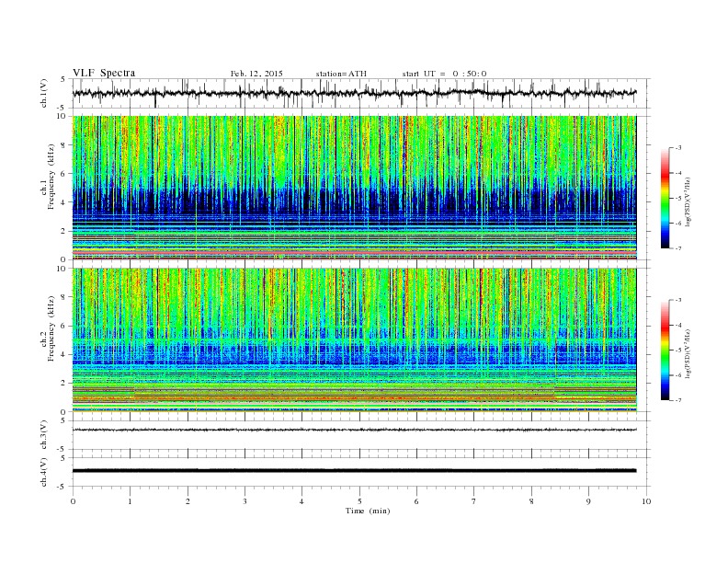Viewport: 728px width, 563px height.
Task: Click the ch.2 spectrogram plot area
Action: click(x=354, y=340)
